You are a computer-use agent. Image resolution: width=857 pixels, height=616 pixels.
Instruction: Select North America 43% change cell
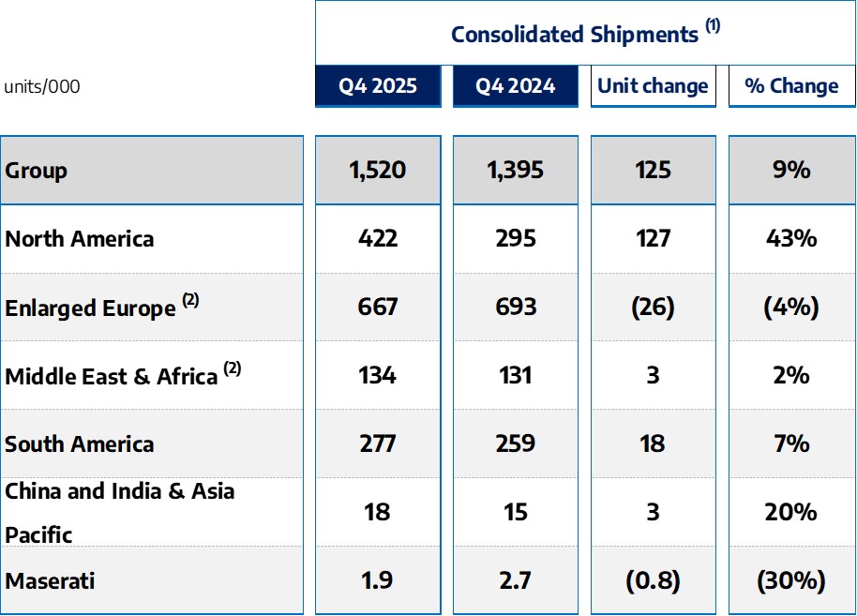click(791, 239)
